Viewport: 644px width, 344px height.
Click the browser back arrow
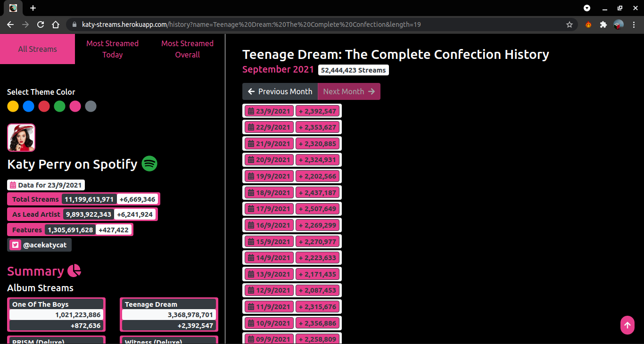pos(10,25)
